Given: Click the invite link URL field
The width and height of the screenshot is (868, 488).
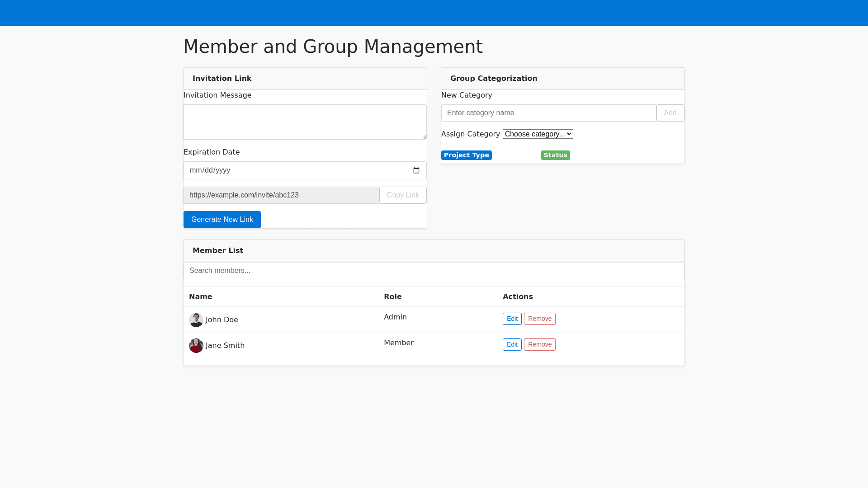Looking at the screenshot, I should (281, 195).
